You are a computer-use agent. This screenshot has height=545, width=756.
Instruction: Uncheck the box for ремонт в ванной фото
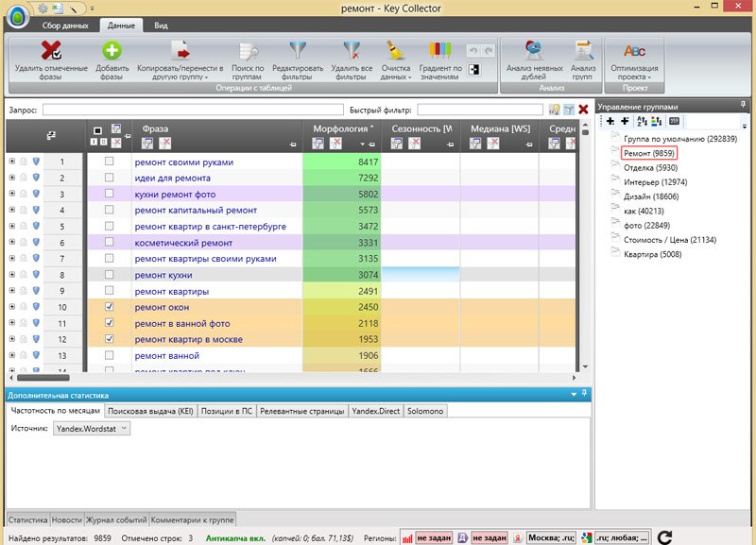110,323
